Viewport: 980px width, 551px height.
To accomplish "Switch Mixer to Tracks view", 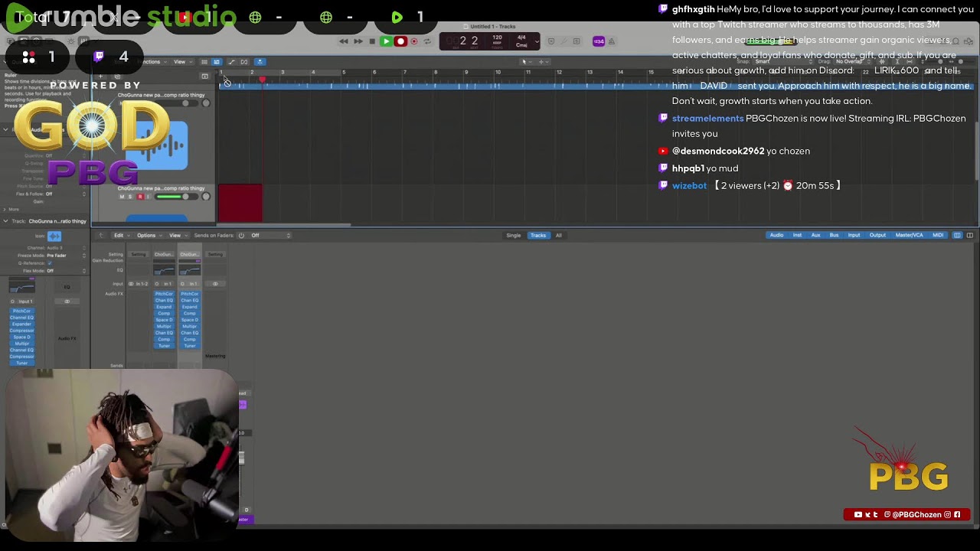I will 538,236.
